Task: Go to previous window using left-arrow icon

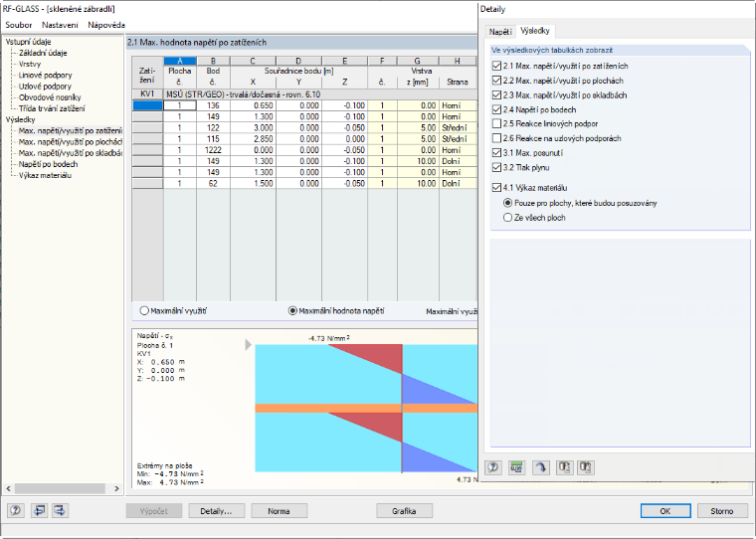Action: [39, 510]
